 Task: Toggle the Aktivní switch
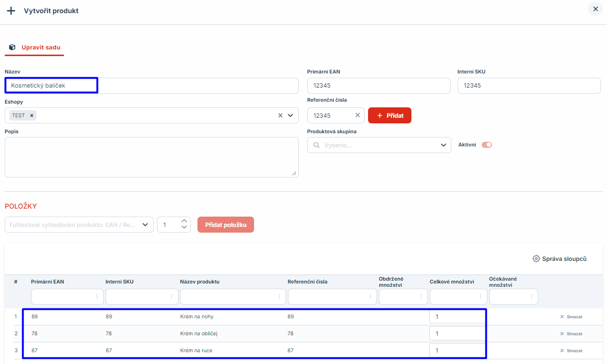click(x=486, y=145)
